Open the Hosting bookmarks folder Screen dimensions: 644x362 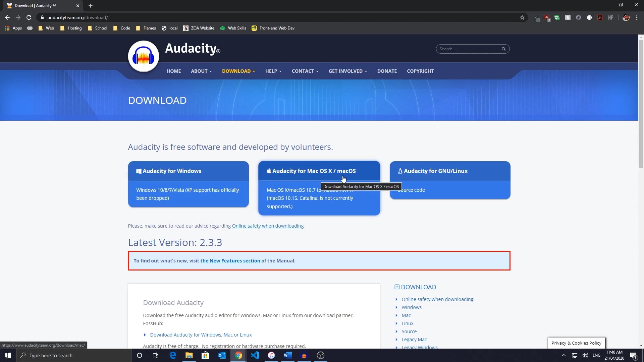[x=71, y=28]
